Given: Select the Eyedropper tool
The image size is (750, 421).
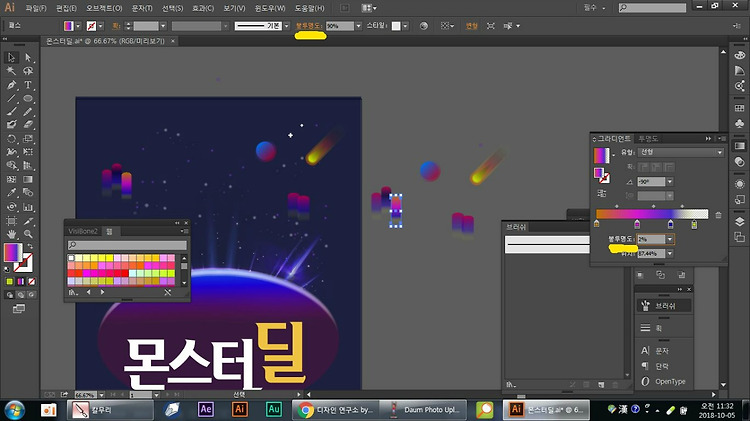Looking at the screenshot, I should [x=11, y=193].
